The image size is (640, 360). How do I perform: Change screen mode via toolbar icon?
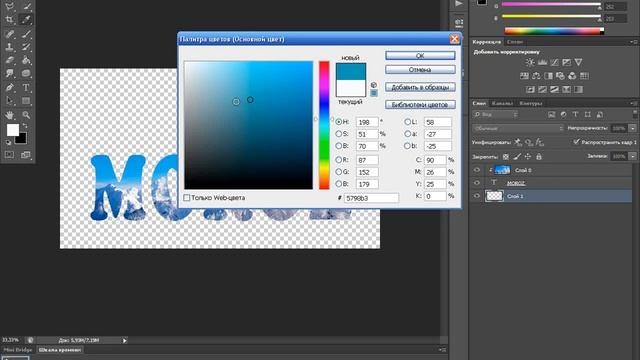click(x=26, y=155)
